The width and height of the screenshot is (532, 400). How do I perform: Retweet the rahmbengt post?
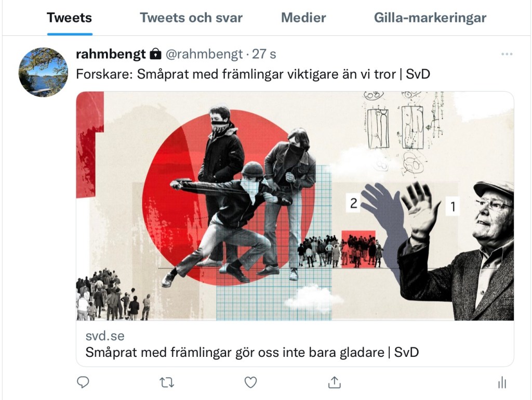[167, 383]
